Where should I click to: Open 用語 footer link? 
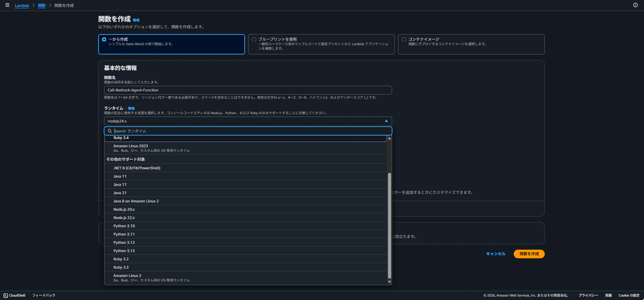click(x=609, y=296)
